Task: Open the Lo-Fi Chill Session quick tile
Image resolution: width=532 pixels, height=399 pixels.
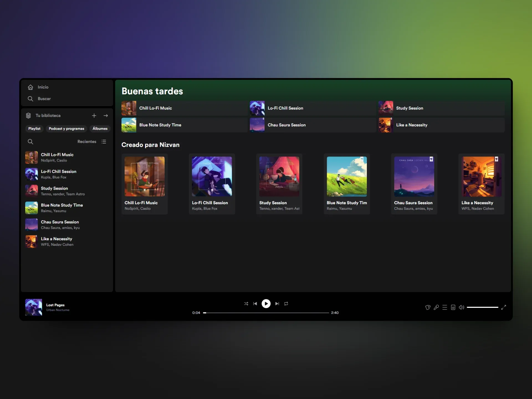Action: point(313,108)
